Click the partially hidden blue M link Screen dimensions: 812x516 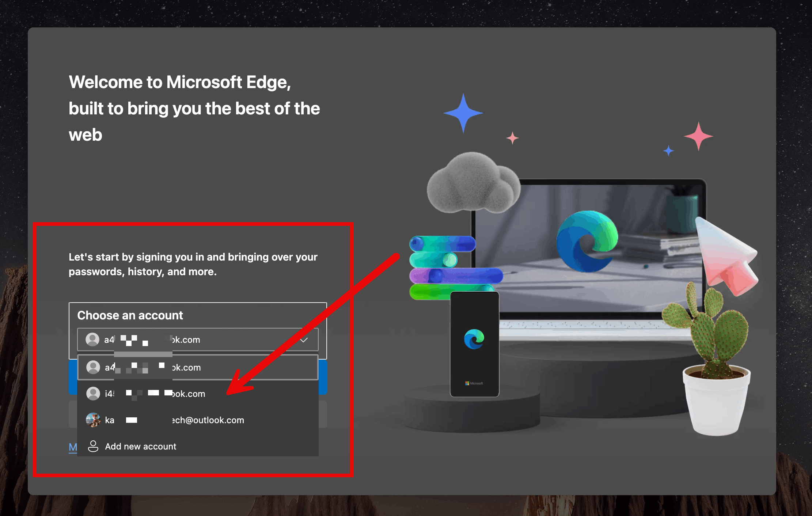tap(73, 447)
